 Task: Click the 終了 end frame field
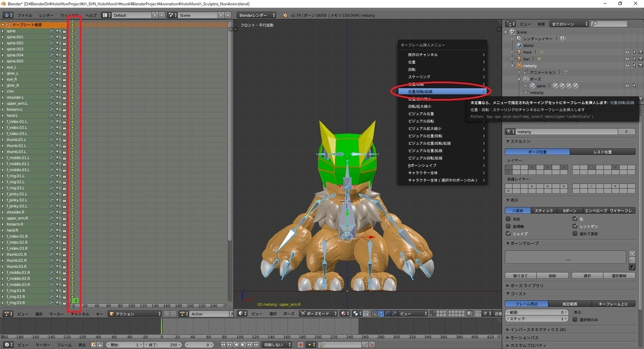click(164, 344)
